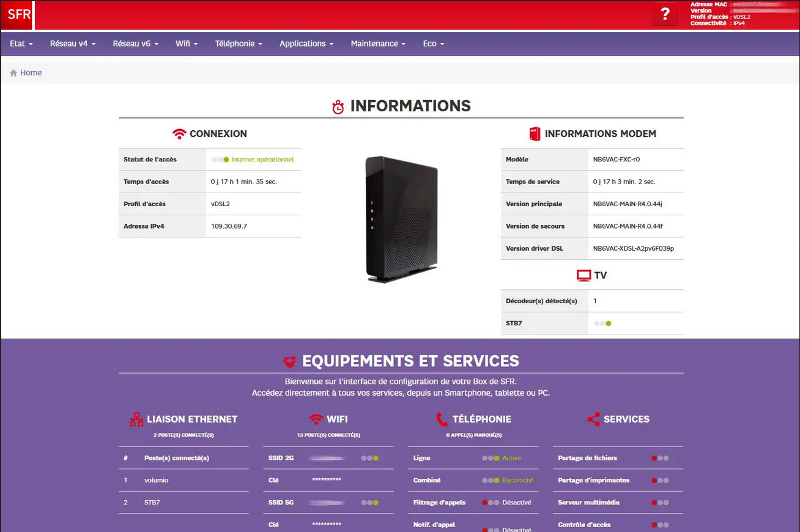
Task: Open the Maintenance menu
Action: coord(378,43)
